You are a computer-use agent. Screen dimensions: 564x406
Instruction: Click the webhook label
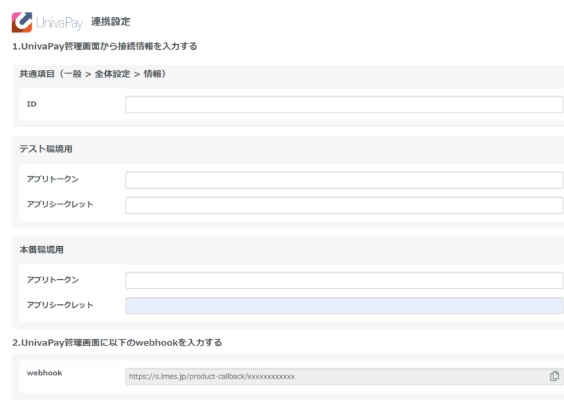tap(45, 373)
